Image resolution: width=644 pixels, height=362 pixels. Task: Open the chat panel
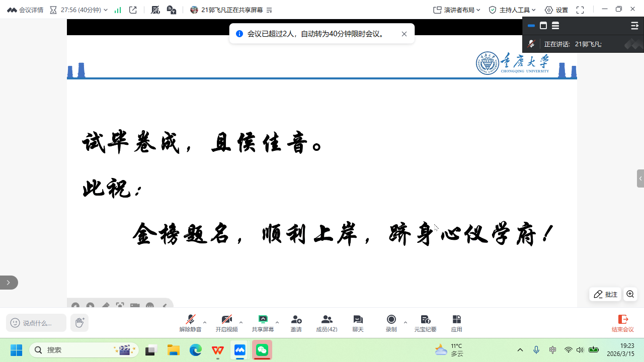358,323
